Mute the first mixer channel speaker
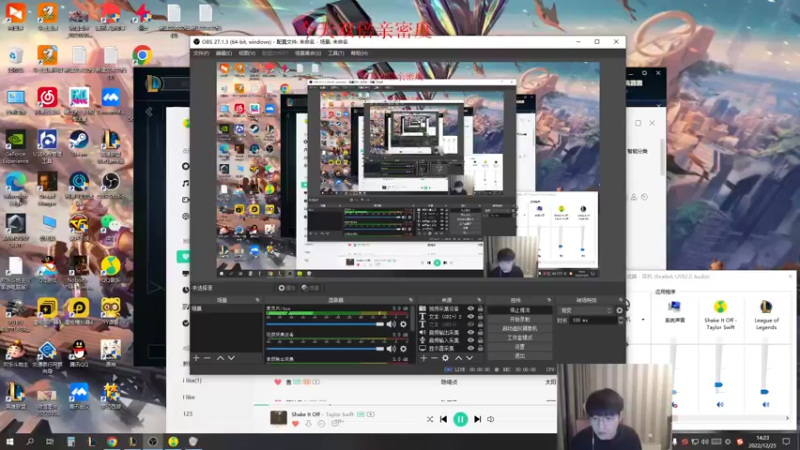 click(x=391, y=324)
